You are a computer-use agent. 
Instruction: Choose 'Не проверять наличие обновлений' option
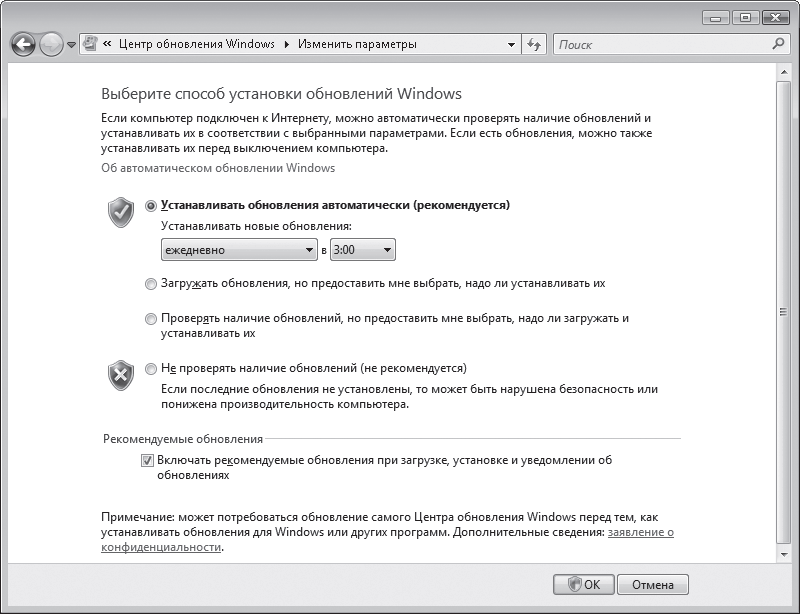click(151, 369)
